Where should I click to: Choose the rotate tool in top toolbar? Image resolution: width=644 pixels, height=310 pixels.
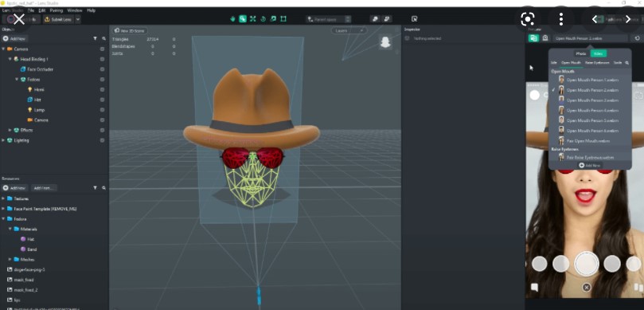click(263, 19)
